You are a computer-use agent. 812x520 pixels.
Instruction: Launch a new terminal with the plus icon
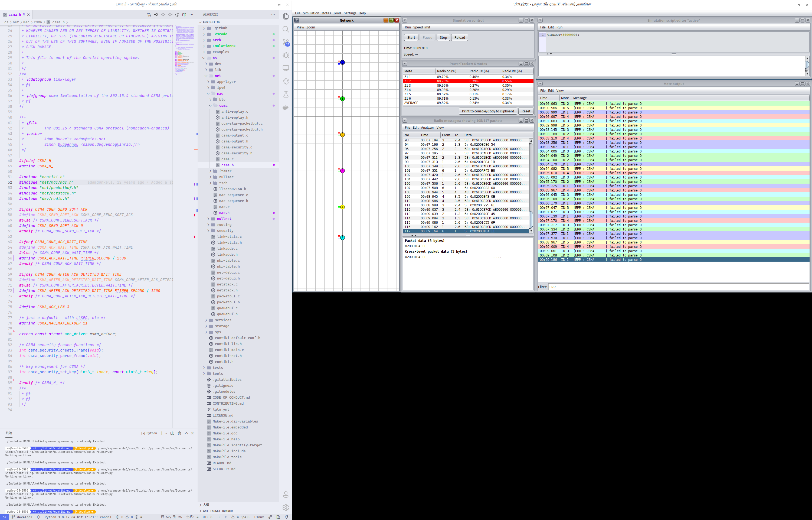(x=162, y=433)
